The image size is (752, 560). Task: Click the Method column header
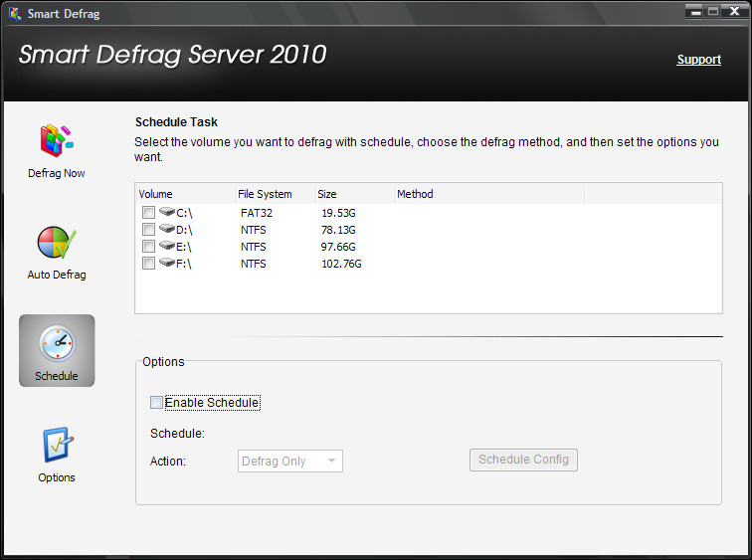489,194
